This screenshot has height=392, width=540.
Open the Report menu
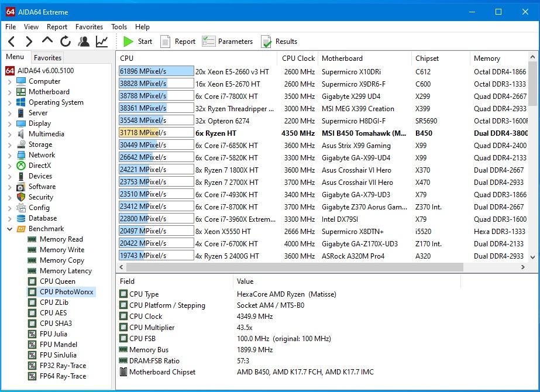(57, 27)
